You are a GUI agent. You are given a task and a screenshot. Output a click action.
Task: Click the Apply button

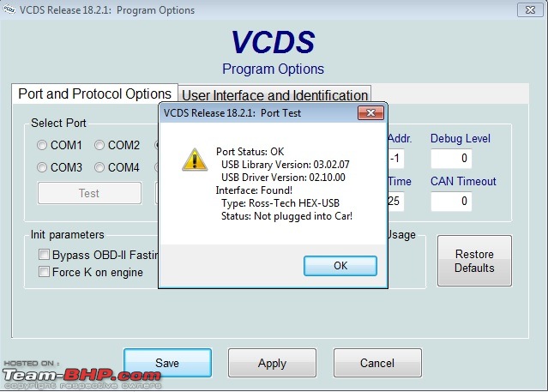(272, 363)
